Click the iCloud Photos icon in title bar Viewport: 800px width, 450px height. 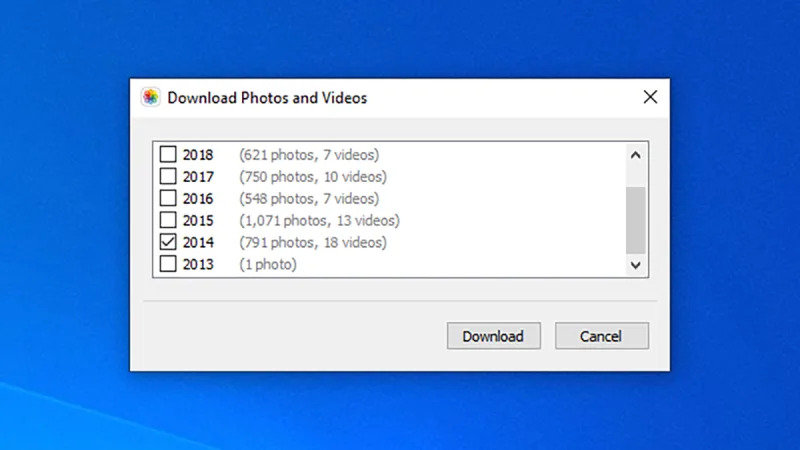click(x=151, y=97)
